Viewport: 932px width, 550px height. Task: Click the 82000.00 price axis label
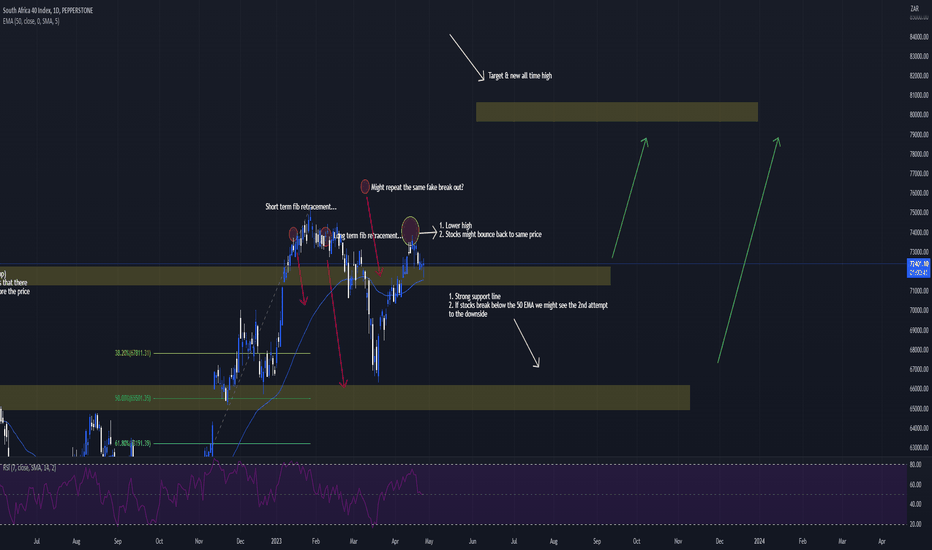pyautogui.click(x=919, y=76)
